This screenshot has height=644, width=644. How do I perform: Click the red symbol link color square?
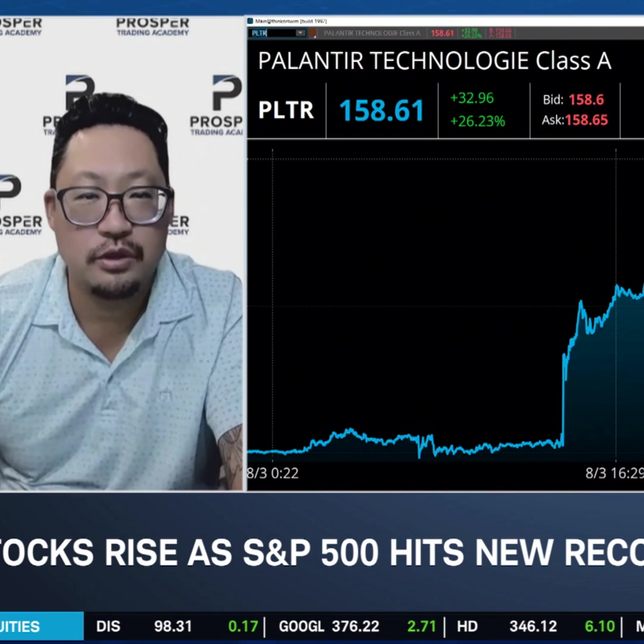[313, 33]
